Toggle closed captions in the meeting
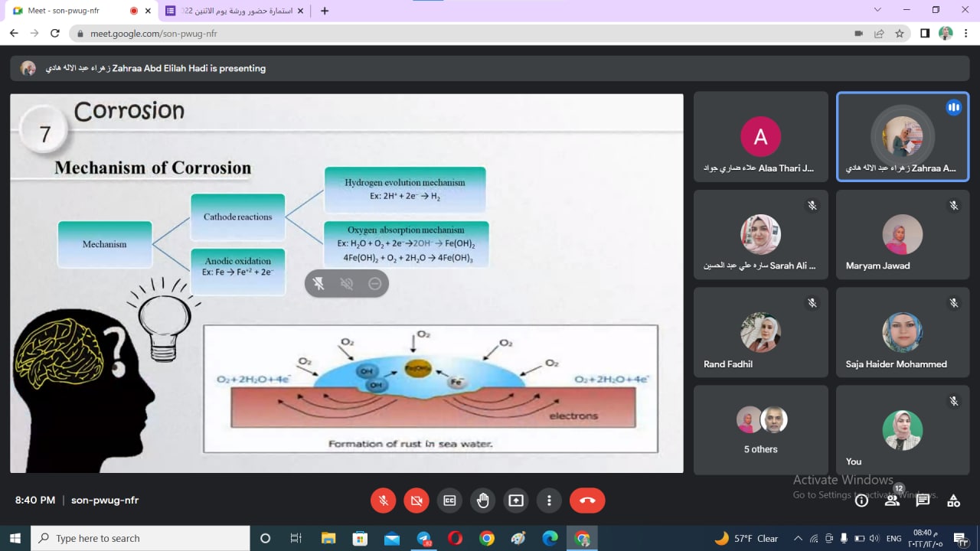 (x=449, y=500)
